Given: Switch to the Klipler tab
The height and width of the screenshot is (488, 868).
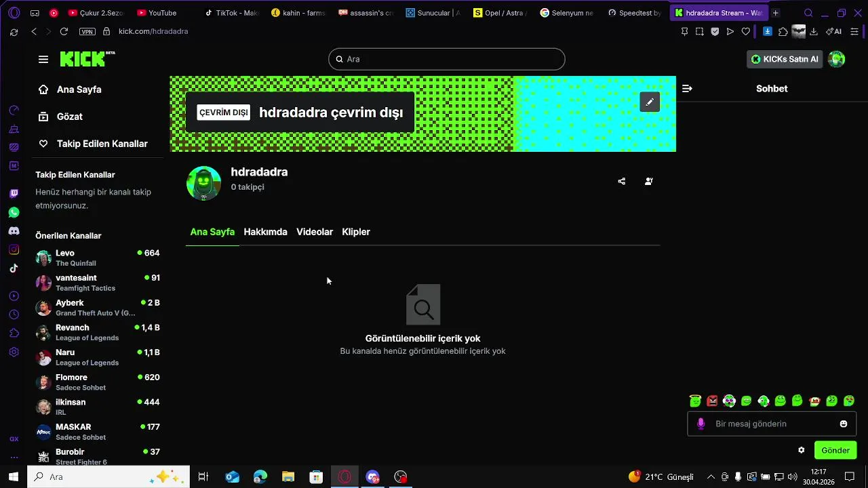Looking at the screenshot, I should (356, 232).
